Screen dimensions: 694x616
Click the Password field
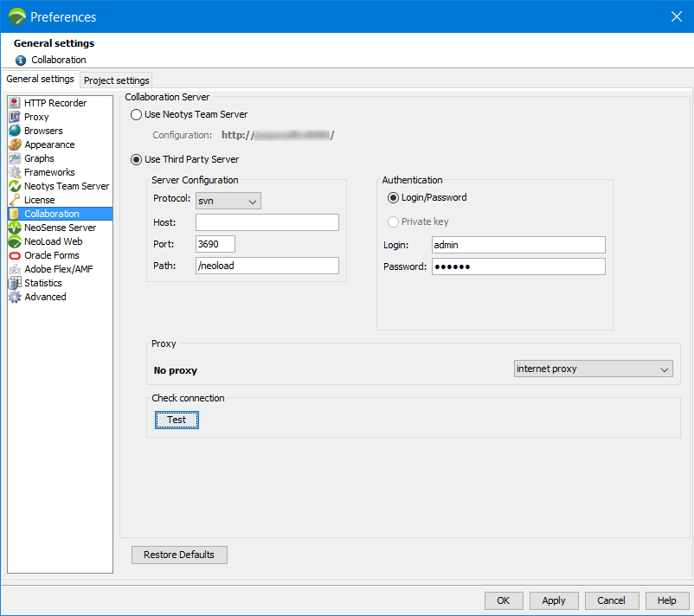click(518, 266)
